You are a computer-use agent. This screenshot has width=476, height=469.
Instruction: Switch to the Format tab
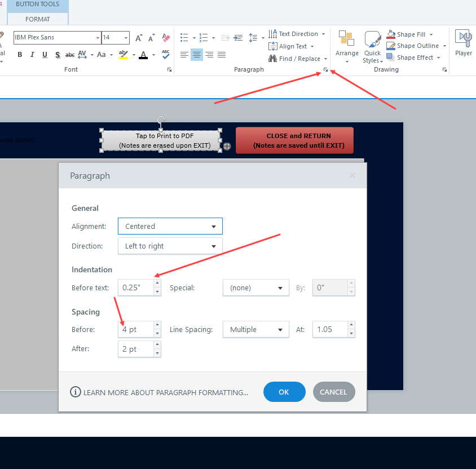(x=38, y=19)
